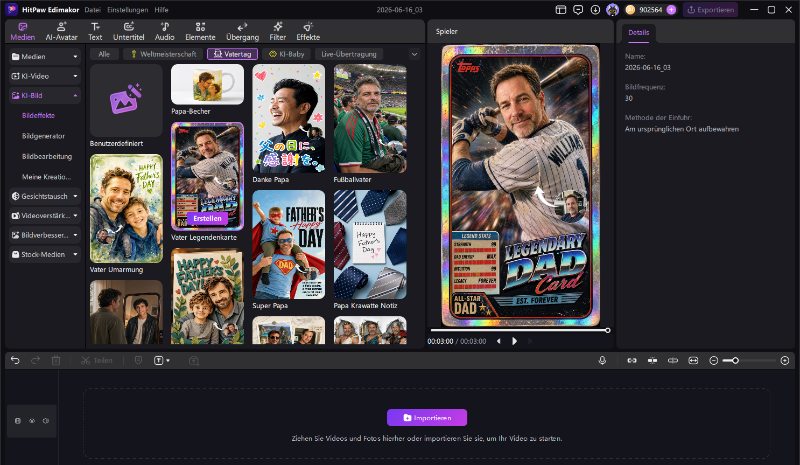
Task: Click the zoom in circle icon at timeline right
Action: (x=785, y=360)
